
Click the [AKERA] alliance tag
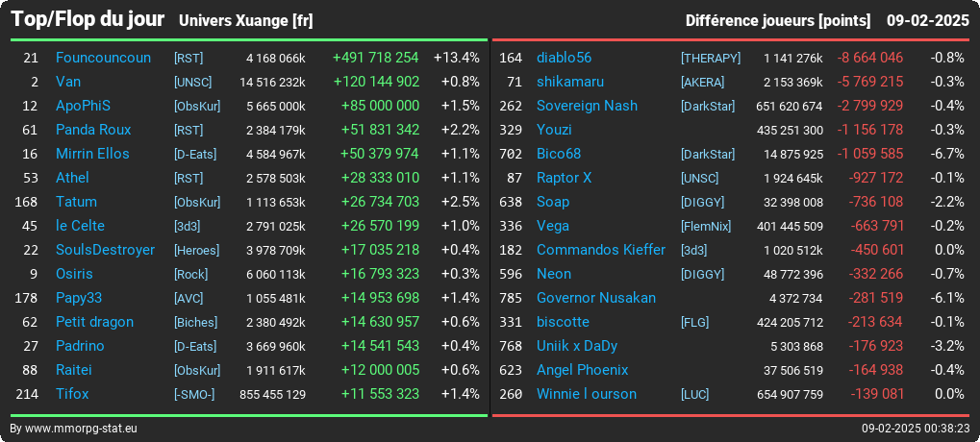702,82
